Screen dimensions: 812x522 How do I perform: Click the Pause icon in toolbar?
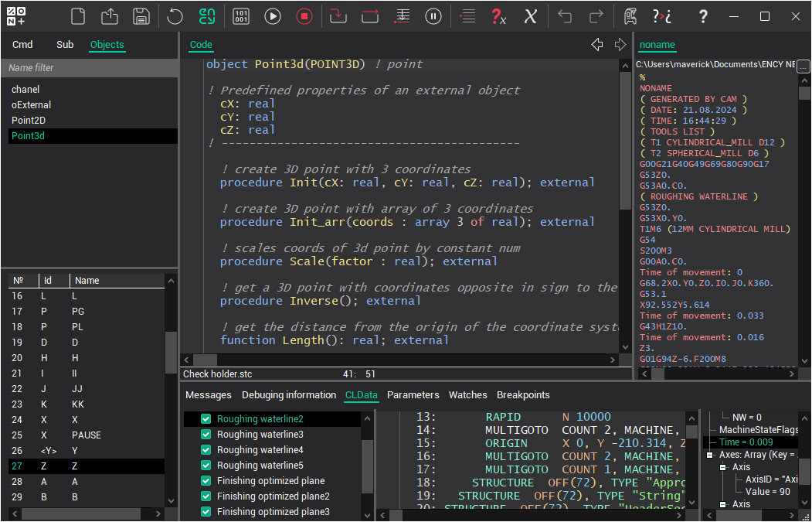(434, 16)
